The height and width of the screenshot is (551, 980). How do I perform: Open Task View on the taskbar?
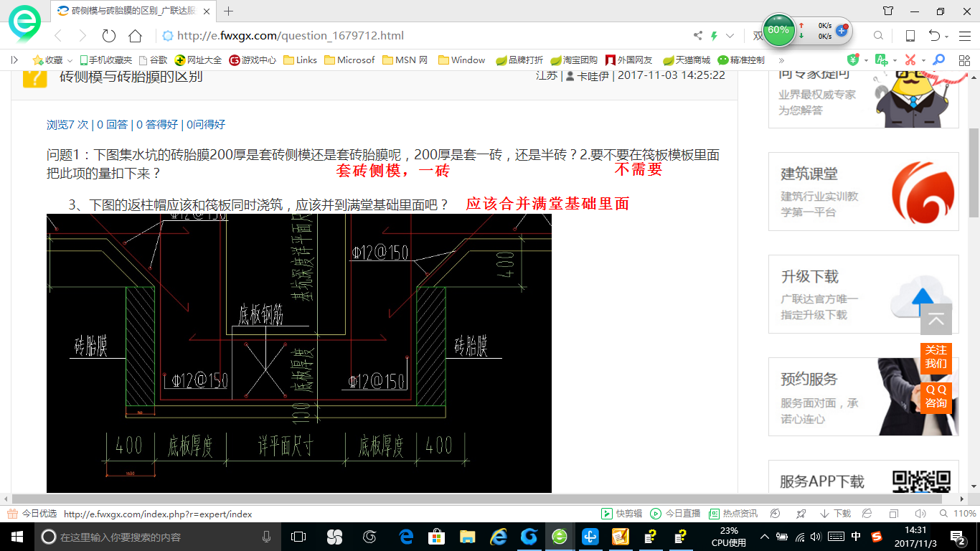coord(298,537)
